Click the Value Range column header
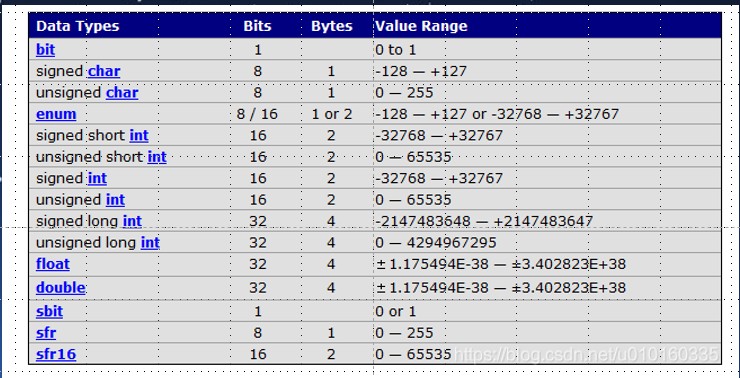The image size is (740, 378). (x=421, y=26)
